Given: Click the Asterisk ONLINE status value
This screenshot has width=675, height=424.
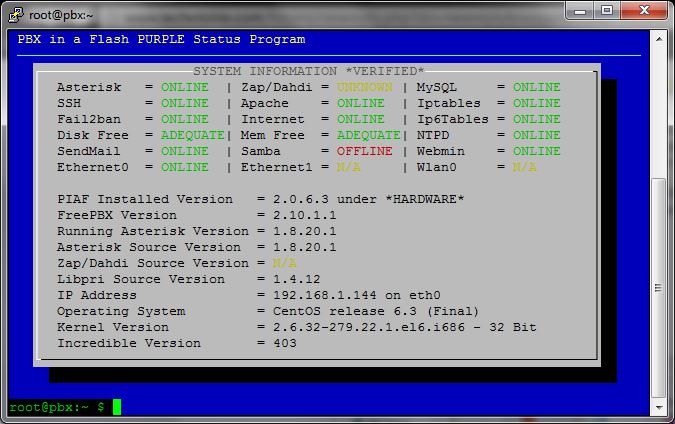Looking at the screenshot, I should coord(185,87).
